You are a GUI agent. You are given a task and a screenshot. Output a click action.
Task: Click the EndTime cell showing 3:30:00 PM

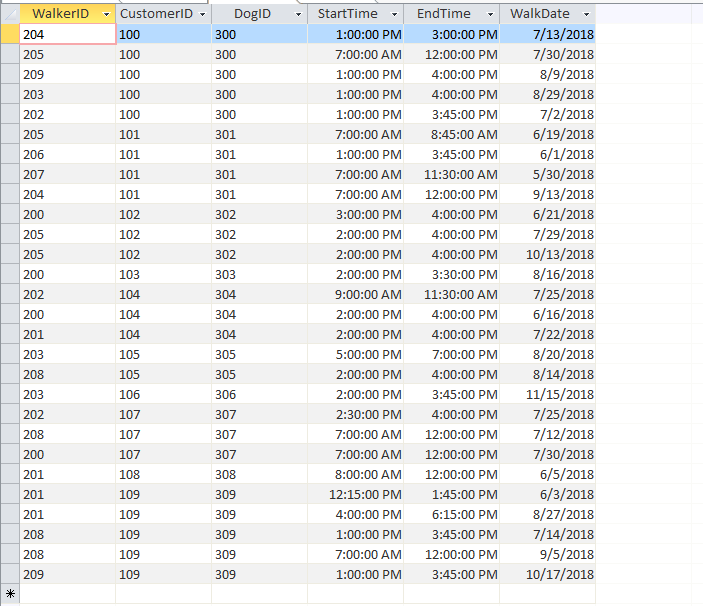(451, 274)
